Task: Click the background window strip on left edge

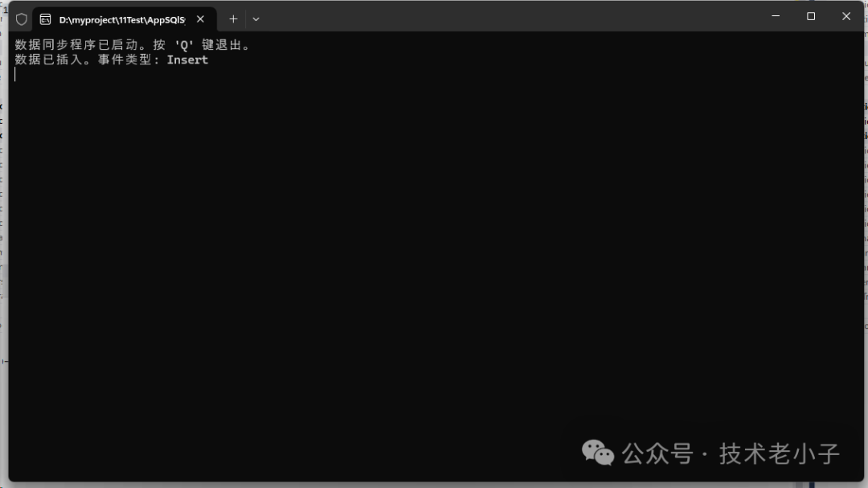Action: pos(3,244)
